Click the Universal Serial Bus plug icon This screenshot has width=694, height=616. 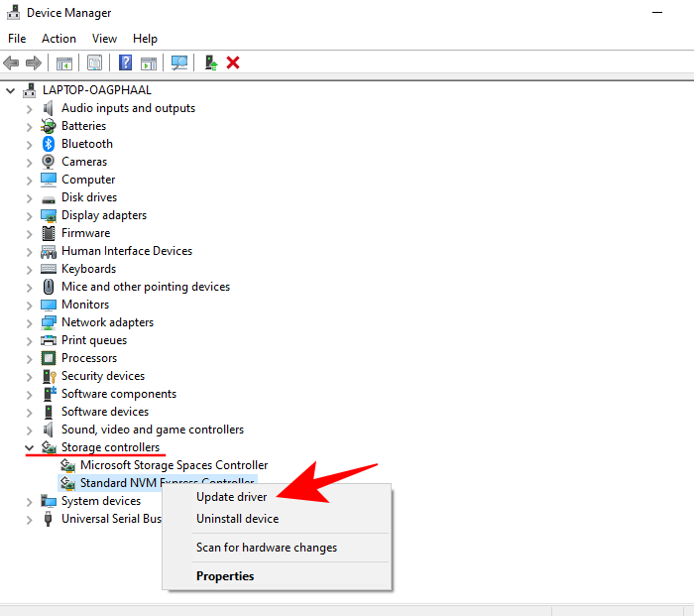click(x=49, y=519)
